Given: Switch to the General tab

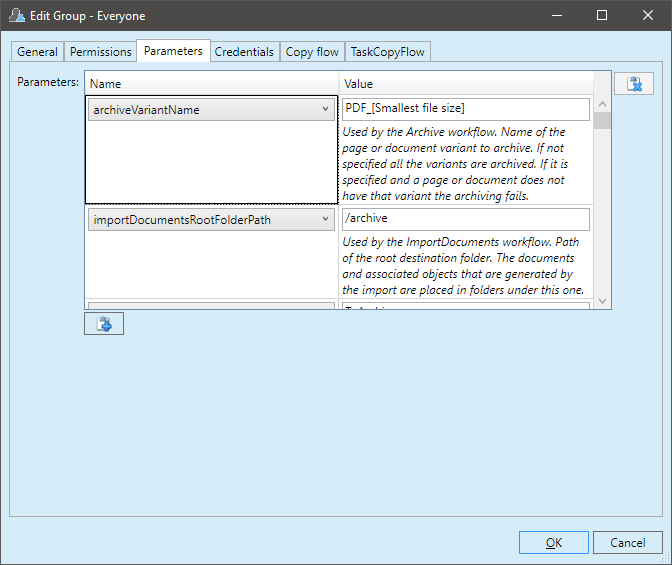Looking at the screenshot, I should 37,52.
